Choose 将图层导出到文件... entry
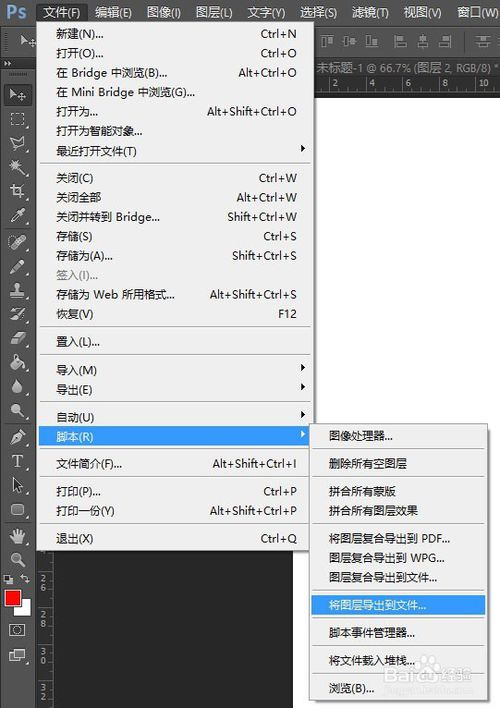The image size is (500, 708). 398,605
